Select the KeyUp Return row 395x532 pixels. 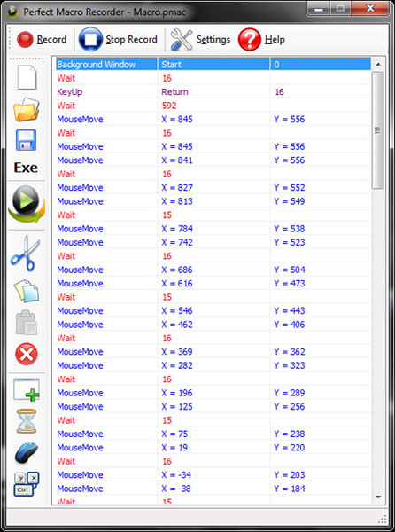point(213,91)
